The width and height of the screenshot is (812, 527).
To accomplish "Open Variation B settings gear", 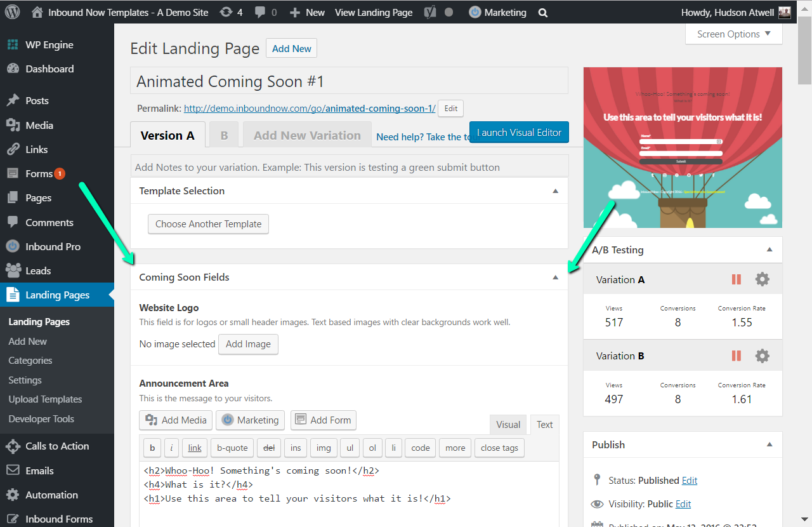I will (762, 356).
